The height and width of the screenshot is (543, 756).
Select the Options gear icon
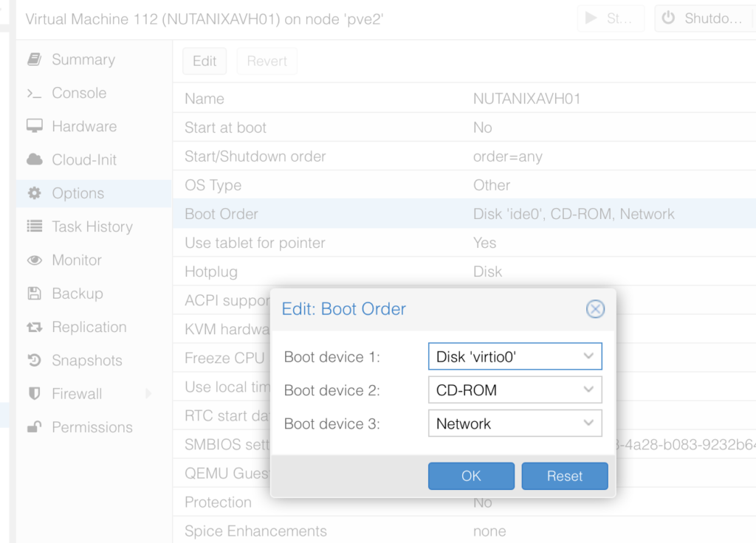[36, 193]
